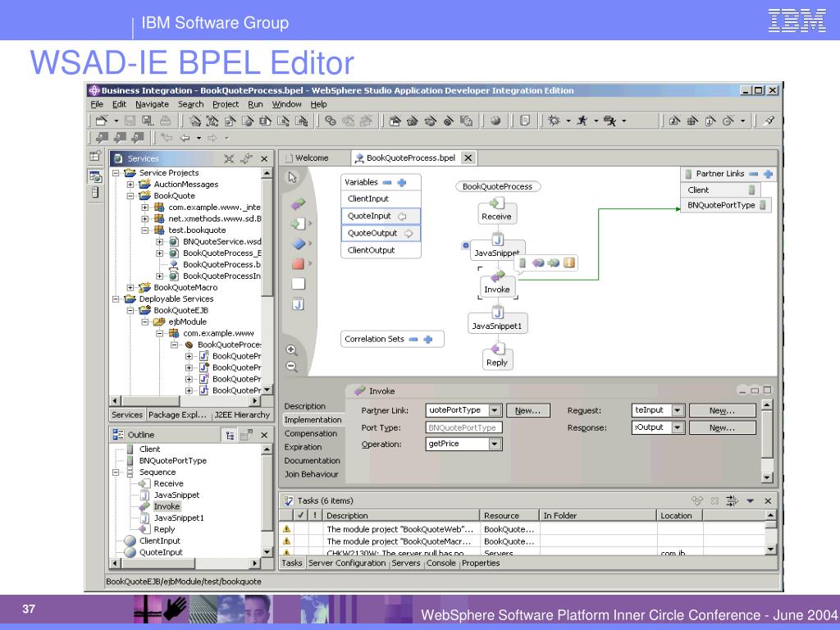Screen dimensions: 840x630
Task: Close the BookQuoteProcess.bpel editor tab
Action: 468,158
